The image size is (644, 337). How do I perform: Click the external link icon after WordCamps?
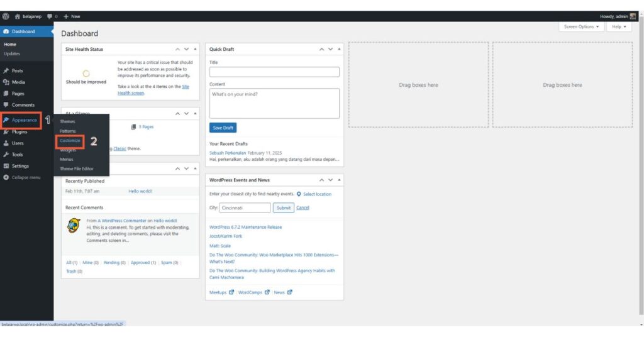(x=267, y=292)
